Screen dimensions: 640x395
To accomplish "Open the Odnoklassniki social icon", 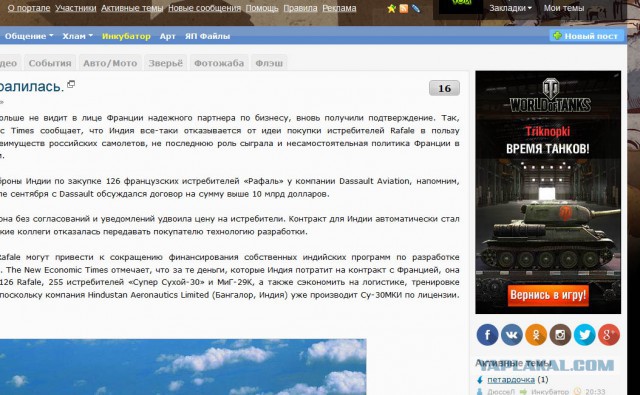I will pyautogui.click(x=536, y=335).
